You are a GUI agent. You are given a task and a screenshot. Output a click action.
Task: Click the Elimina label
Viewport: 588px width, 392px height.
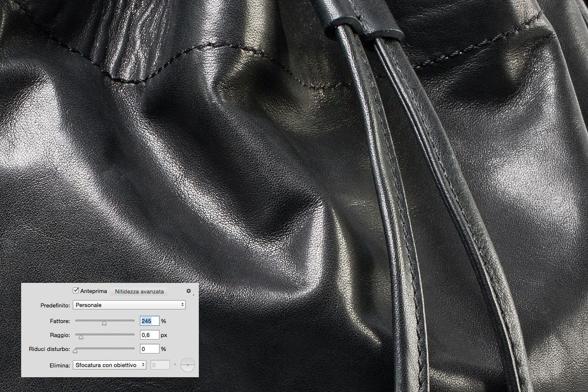(60, 365)
